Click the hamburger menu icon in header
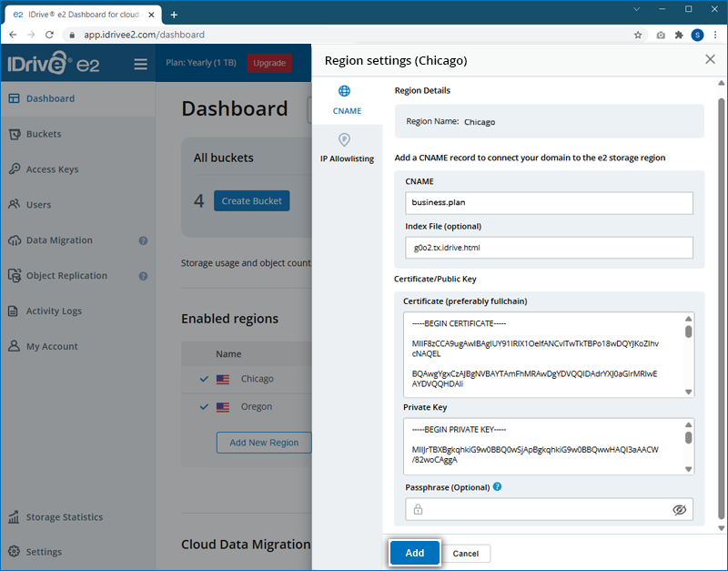The height and width of the screenshot is (571, 728). click(140, 64)
